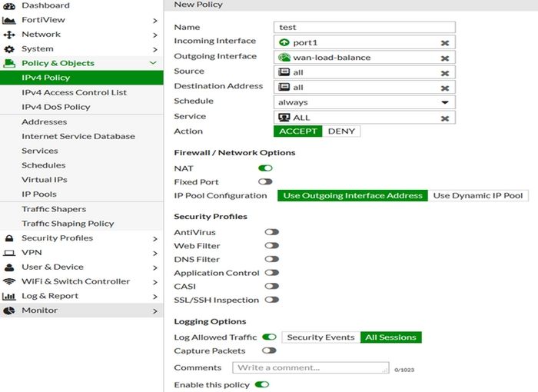Click the Log & Report chart icon
The image size is (538, 392).
click(x=9, y=296)
